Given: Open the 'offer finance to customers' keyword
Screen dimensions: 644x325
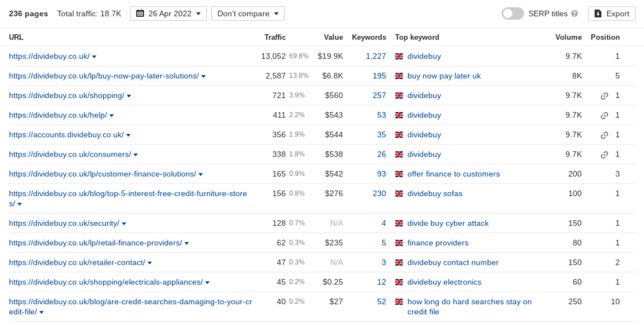Looking at the screenshot, I should 453,174.
